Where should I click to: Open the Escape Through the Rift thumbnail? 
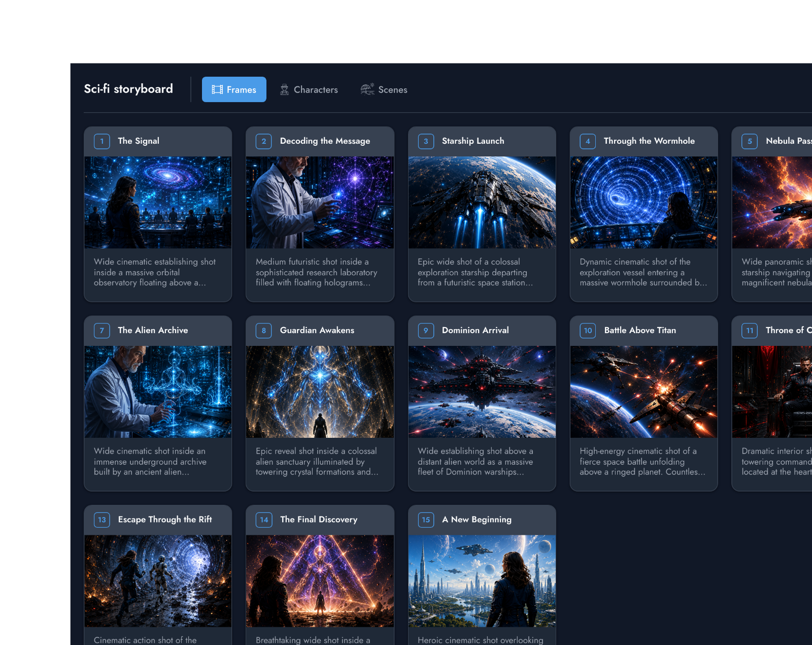tap(158, 581)
